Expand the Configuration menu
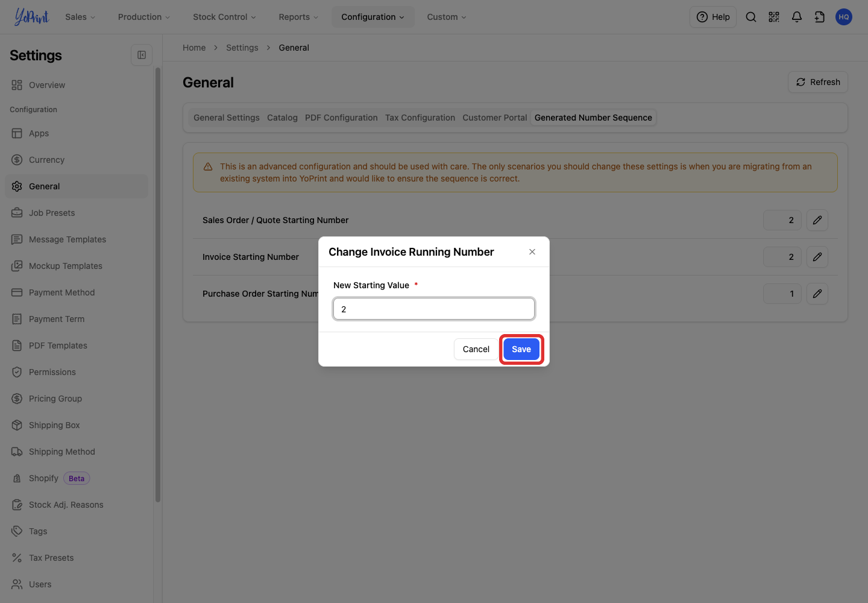Viewport: 868px width, 603px height. pyautogui.click(x=373, y=17)
